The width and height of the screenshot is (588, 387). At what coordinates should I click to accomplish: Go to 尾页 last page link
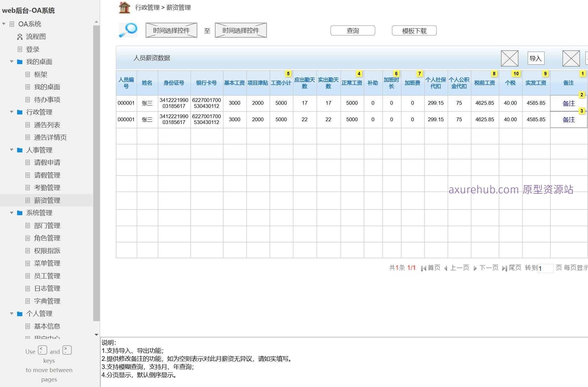(515, 268)
